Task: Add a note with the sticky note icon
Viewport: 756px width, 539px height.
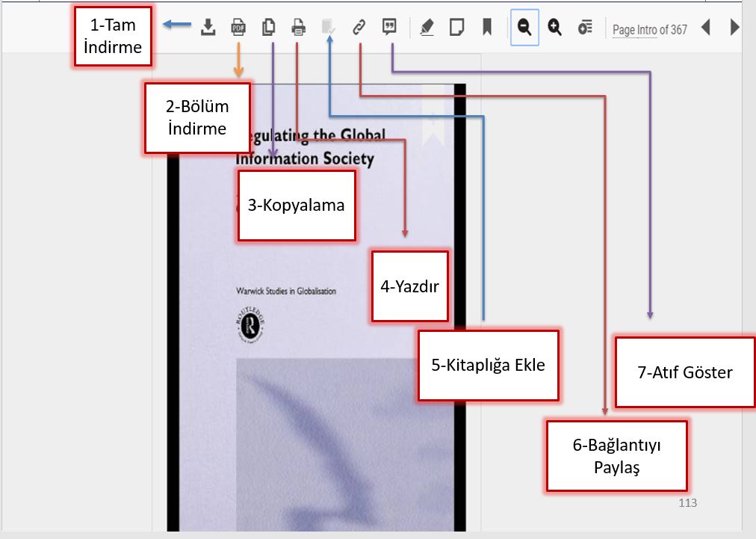Action: pyautogui.click(x=456, y=27)
